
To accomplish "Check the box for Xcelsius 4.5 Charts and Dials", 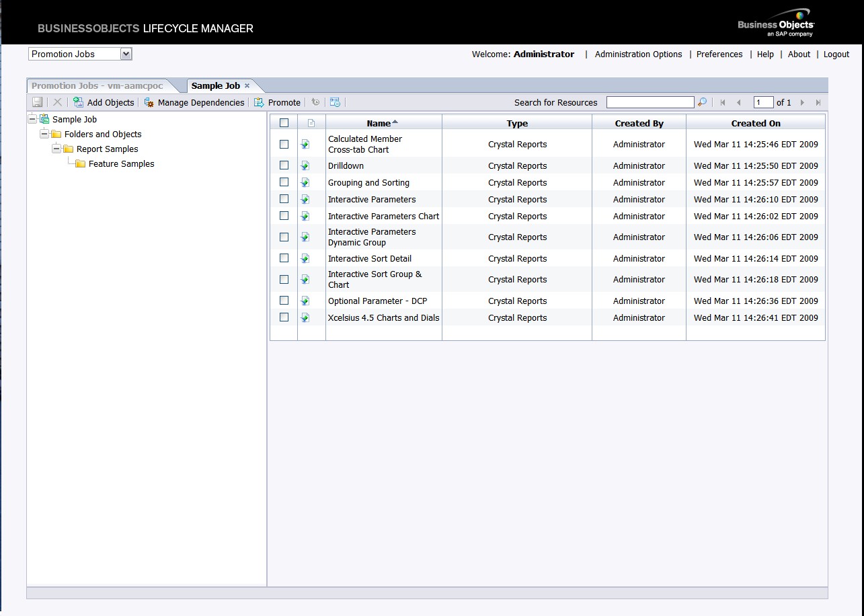I will point(284,317).
